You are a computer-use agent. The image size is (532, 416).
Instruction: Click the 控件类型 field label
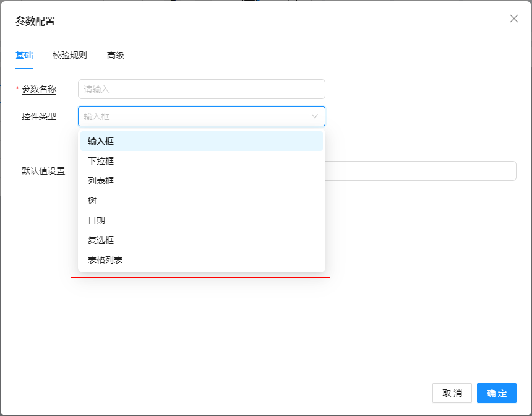[39, 116]
